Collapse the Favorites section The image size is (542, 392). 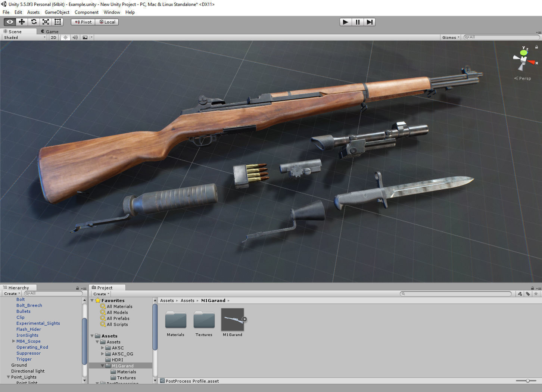click(x=92, y=301)
